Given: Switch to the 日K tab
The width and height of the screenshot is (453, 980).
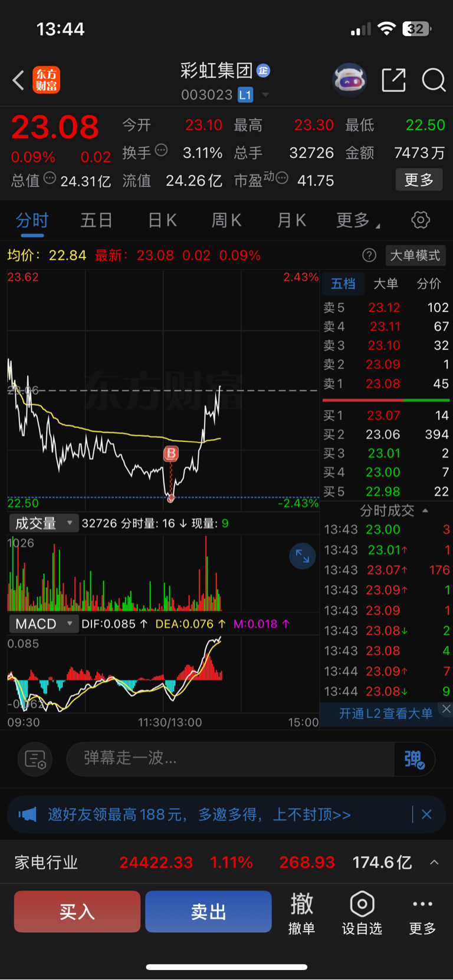Looking at the screenshot, I should 162,221.
